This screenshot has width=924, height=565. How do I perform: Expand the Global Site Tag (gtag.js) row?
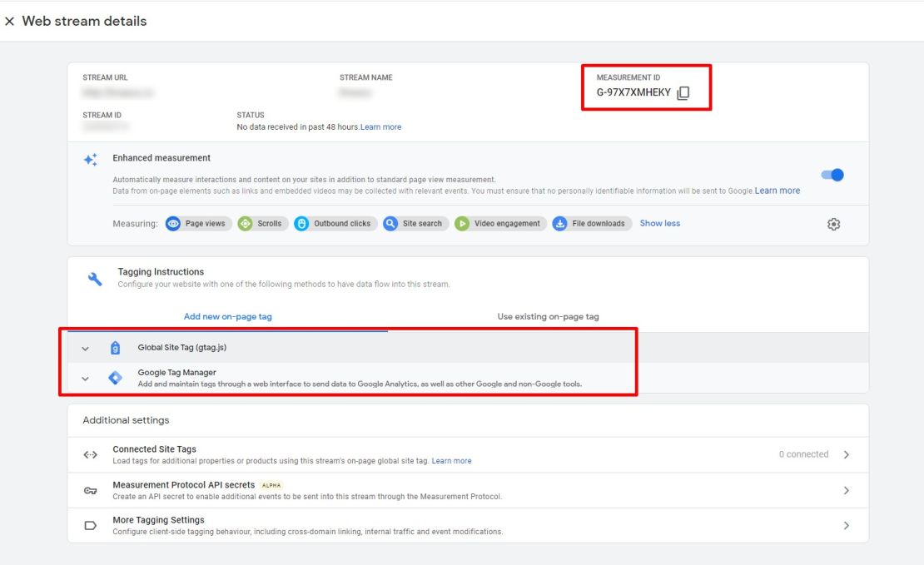click(86, 348)
